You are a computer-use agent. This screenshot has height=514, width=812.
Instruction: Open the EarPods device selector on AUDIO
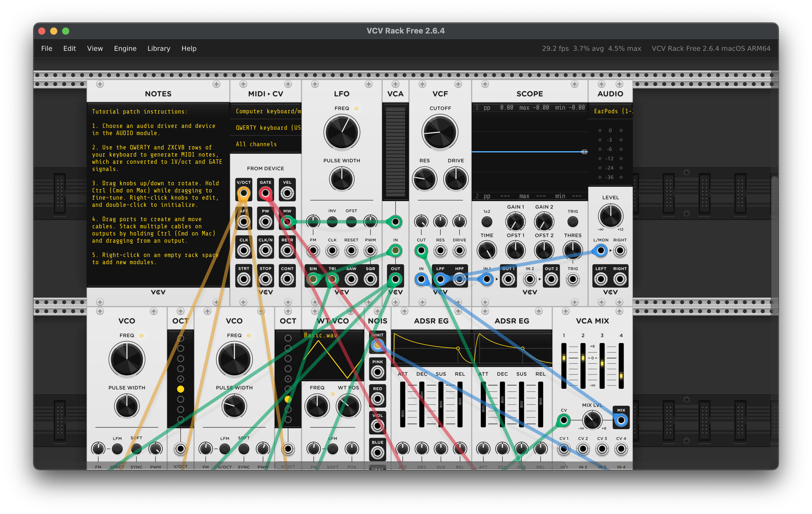(x=610, y=111)
